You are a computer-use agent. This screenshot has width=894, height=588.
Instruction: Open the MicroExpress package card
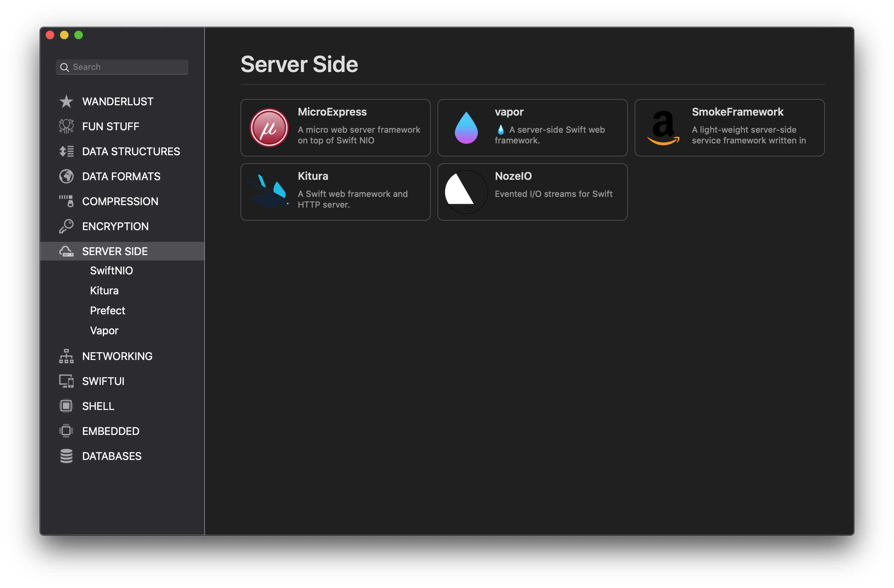point(335,128)
